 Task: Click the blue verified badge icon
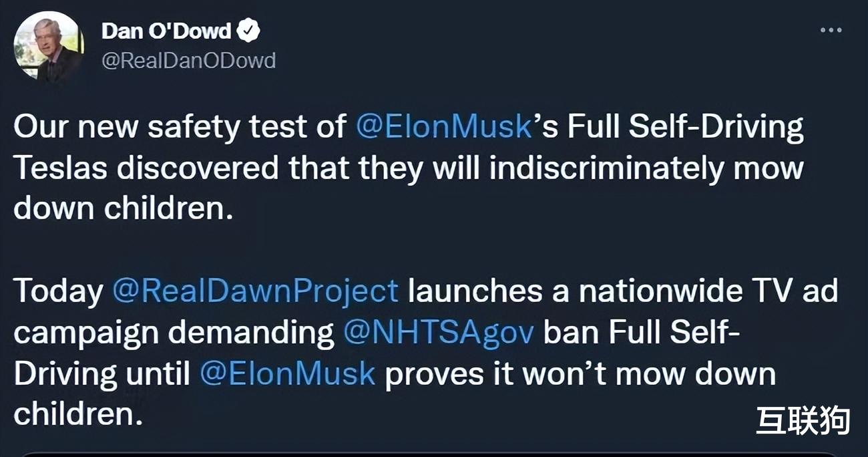pos(249,31)
